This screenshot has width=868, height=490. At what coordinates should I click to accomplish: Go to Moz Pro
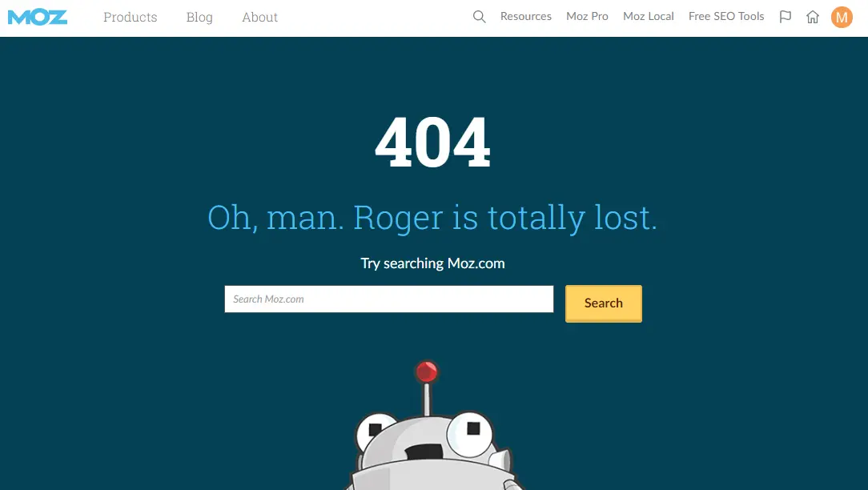coord(587,17)
